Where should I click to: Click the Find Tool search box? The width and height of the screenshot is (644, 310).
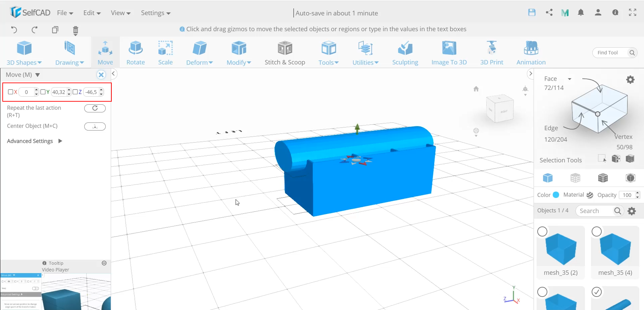pyautogui.click(x=615, y=53)
